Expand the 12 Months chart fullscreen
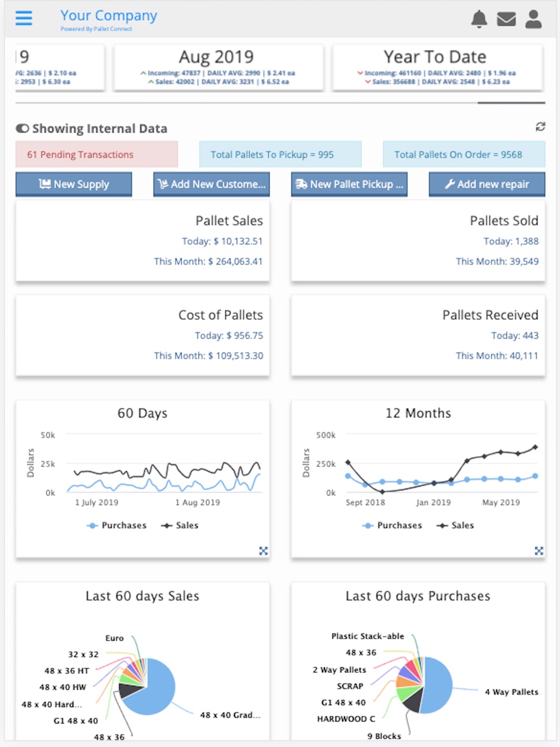Image resolution: width=560 pixels, height=747 pixels. (539, 551)
